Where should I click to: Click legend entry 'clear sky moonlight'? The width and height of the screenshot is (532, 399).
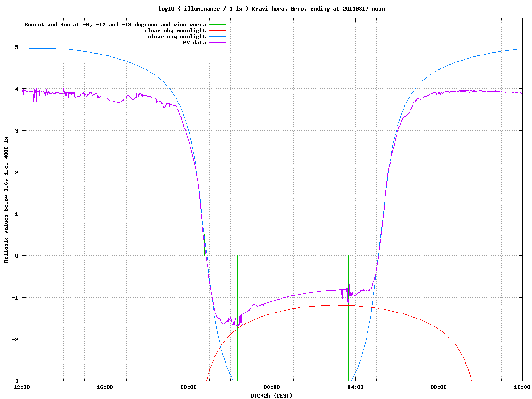tap(175, 31)
